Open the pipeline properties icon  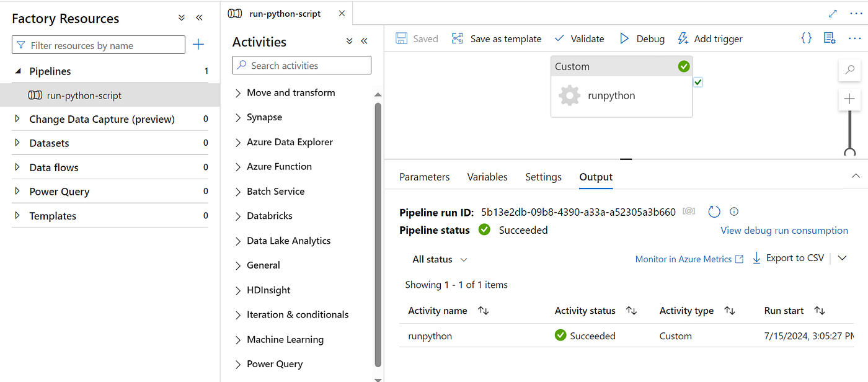[829, 38]
